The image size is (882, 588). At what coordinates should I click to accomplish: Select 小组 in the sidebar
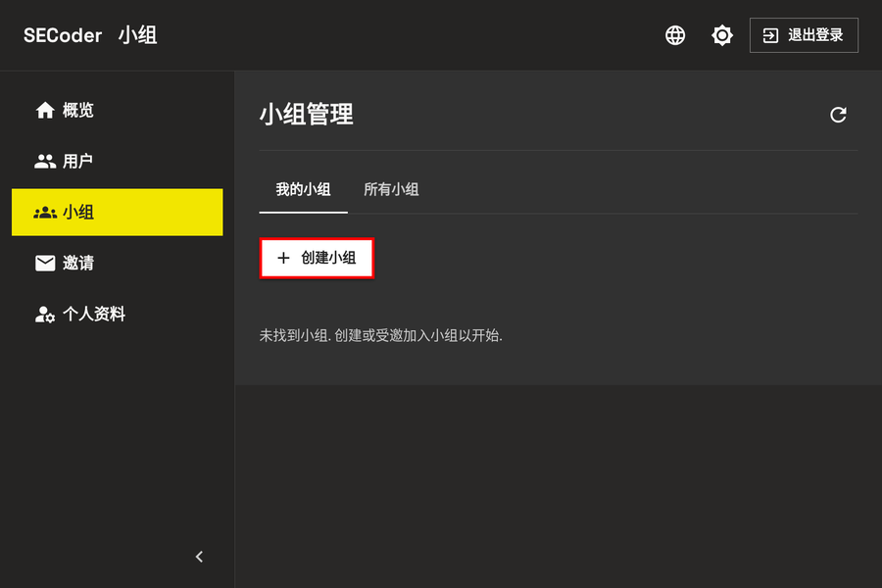click(117, 212)
